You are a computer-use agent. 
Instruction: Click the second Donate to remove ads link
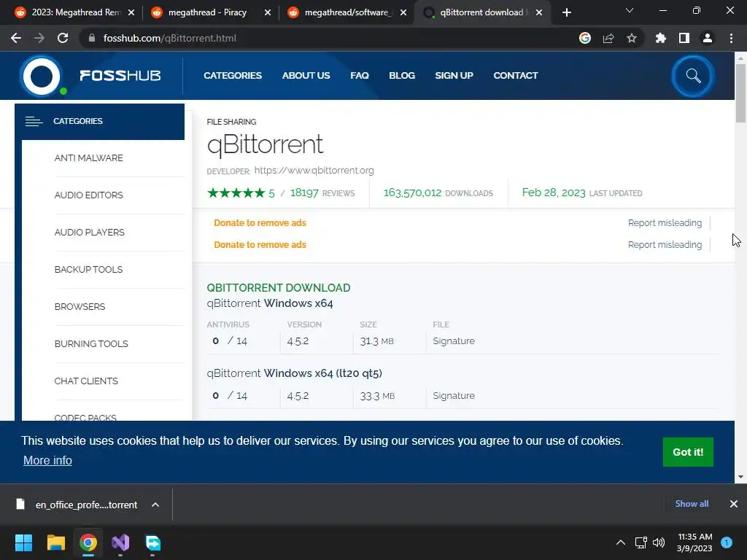[x=260, y=245]
